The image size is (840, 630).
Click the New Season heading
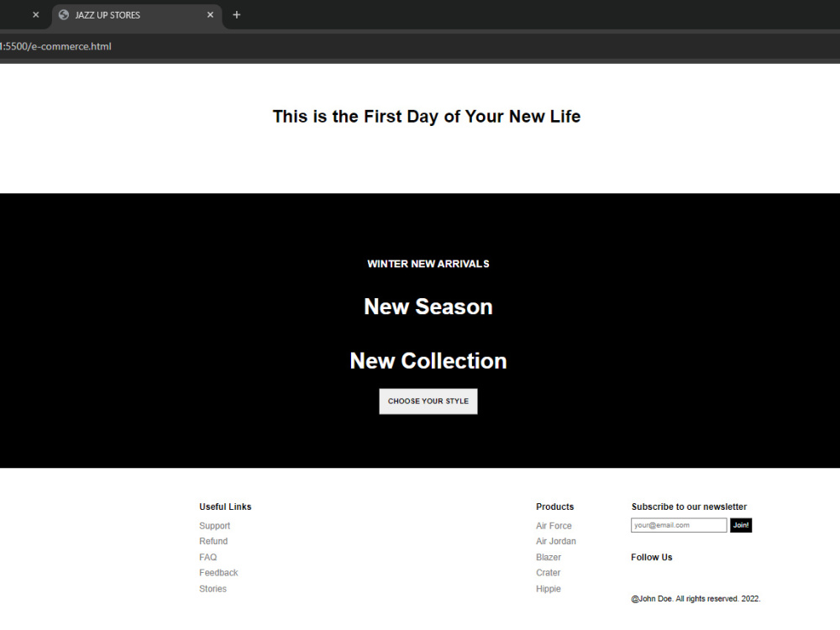tap(428, 307)
